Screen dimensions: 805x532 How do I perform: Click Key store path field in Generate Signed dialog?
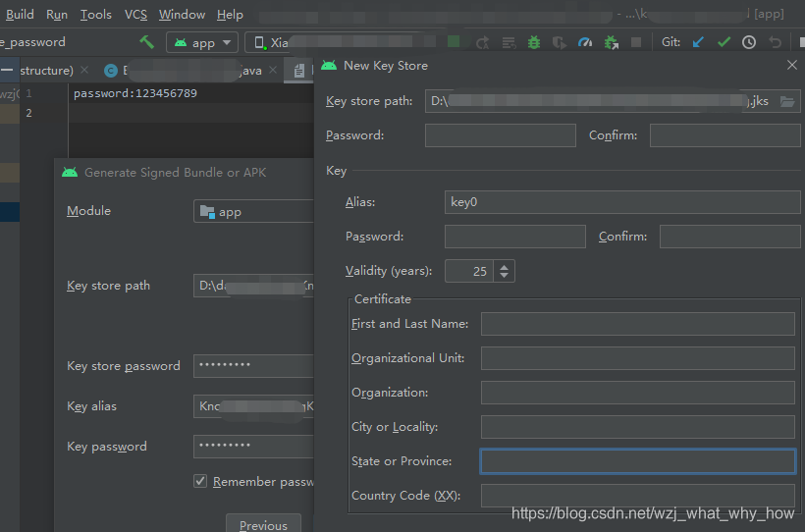pyautogui.click(x=253, y=286)
